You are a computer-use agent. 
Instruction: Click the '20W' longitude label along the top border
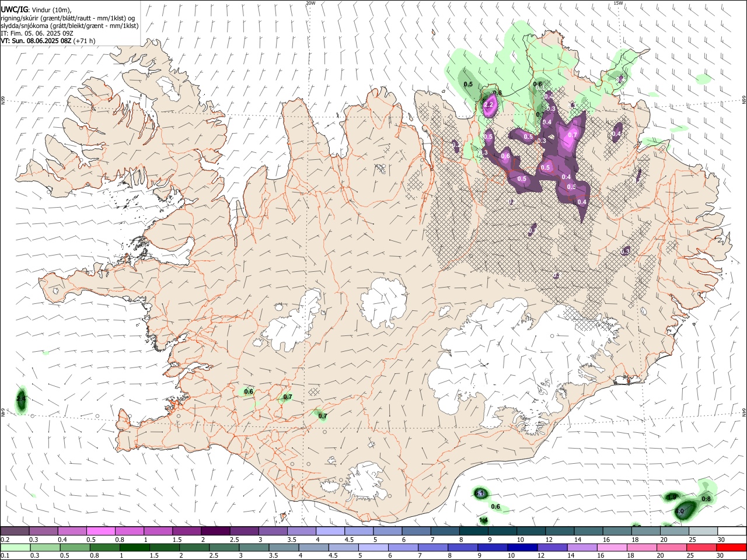coord(310,3)
